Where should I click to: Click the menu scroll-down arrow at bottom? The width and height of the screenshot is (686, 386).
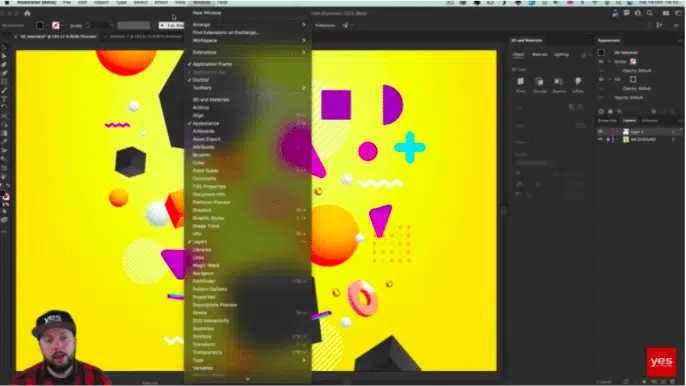click(x=248, y=379)
